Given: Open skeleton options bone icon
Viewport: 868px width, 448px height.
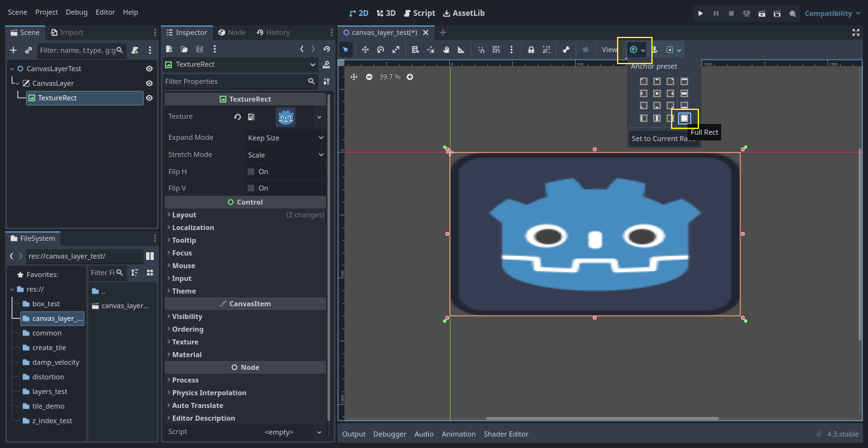Looking at the screenshot, I should click(566, 50).
